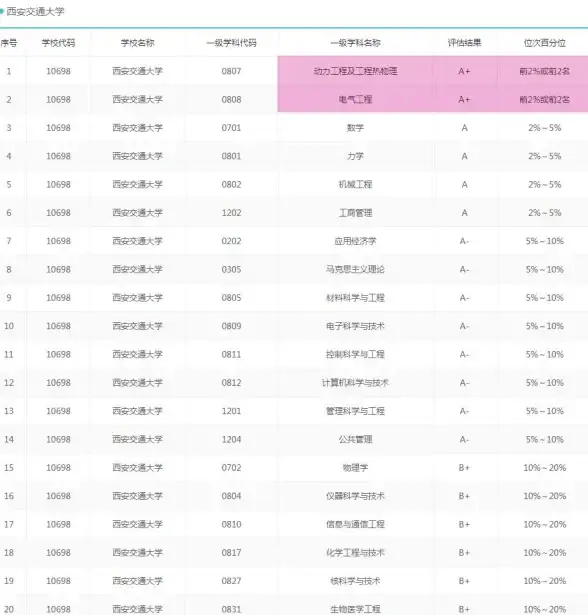Image resolution: width=588 pixels, height=615 pixels.
Task: Click the 一级学科代码 column header
Action: point(231,43)
